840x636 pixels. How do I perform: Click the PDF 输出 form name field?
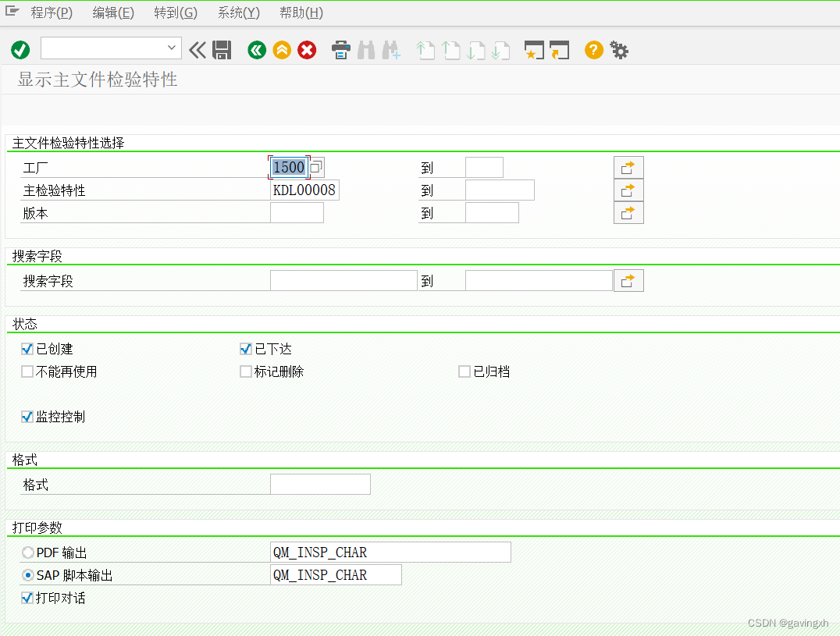390,552
